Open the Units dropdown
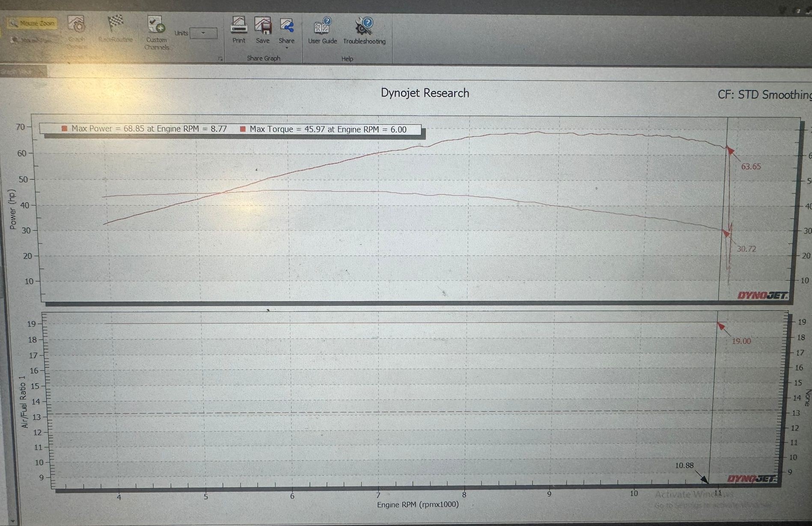 tap(203, 33)
